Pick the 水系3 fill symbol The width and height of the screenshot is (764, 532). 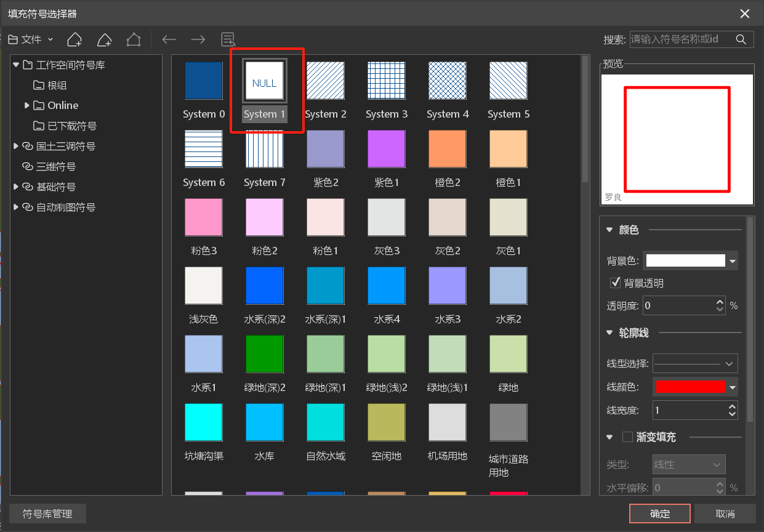(448, 286)
